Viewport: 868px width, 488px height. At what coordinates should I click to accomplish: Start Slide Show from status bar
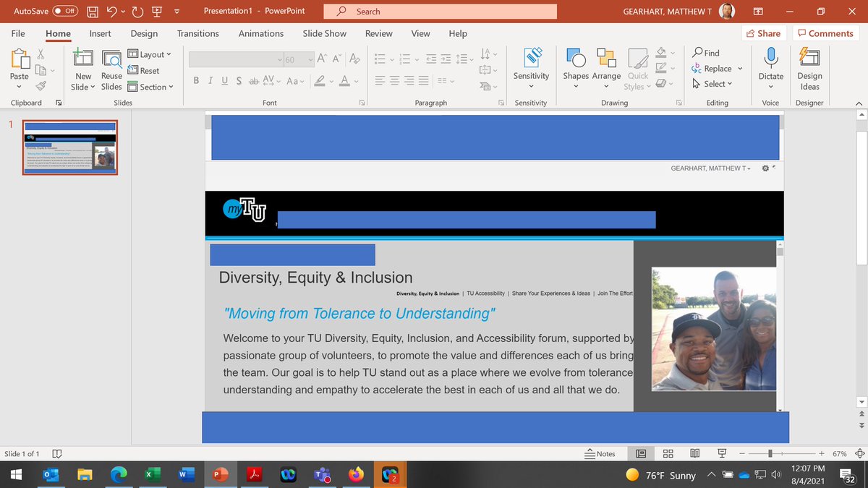tap(721, 453)
